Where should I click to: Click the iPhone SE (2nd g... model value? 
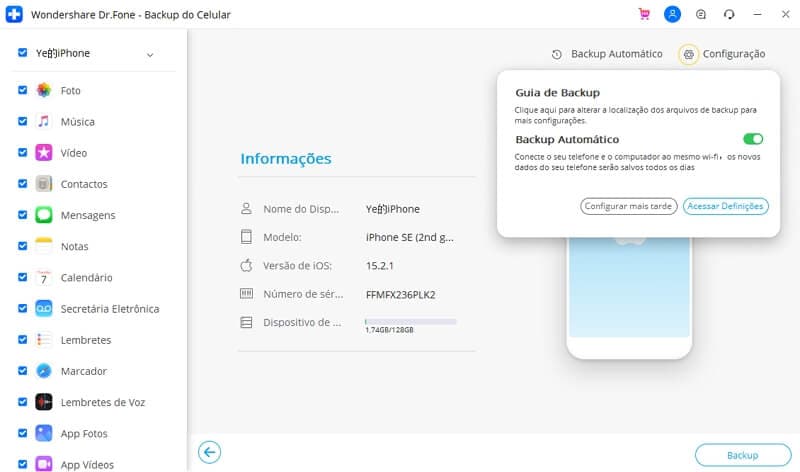(410, 237)
